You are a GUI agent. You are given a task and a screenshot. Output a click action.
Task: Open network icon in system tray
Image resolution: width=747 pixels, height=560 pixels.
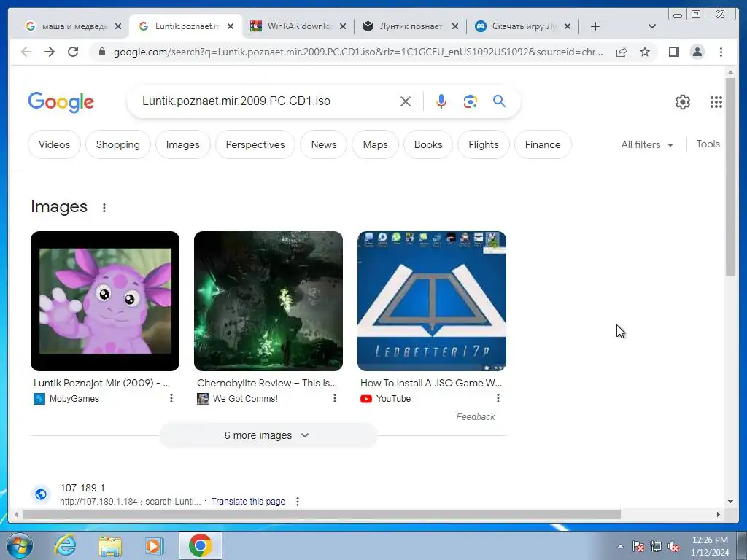click(x=656, y=546)
